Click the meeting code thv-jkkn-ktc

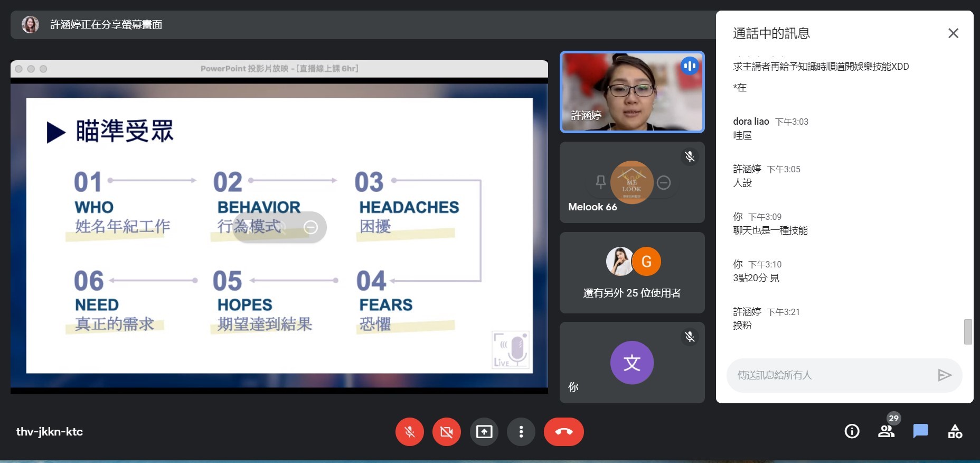[50, 432]
